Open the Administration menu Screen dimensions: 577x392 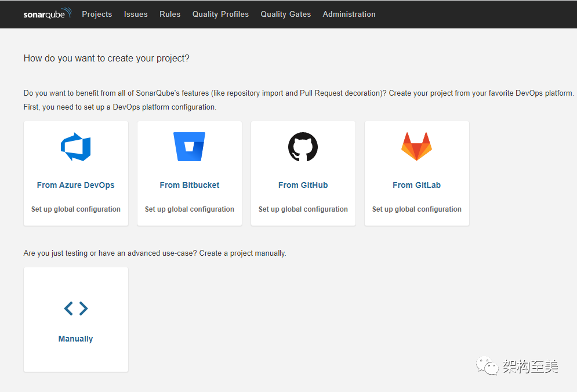(x=349, y=14)
